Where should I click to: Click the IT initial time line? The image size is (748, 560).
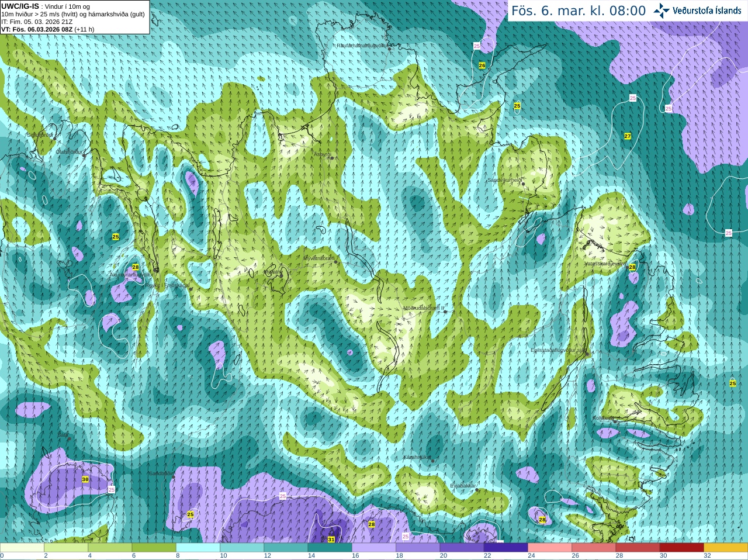tap(37, 22)
